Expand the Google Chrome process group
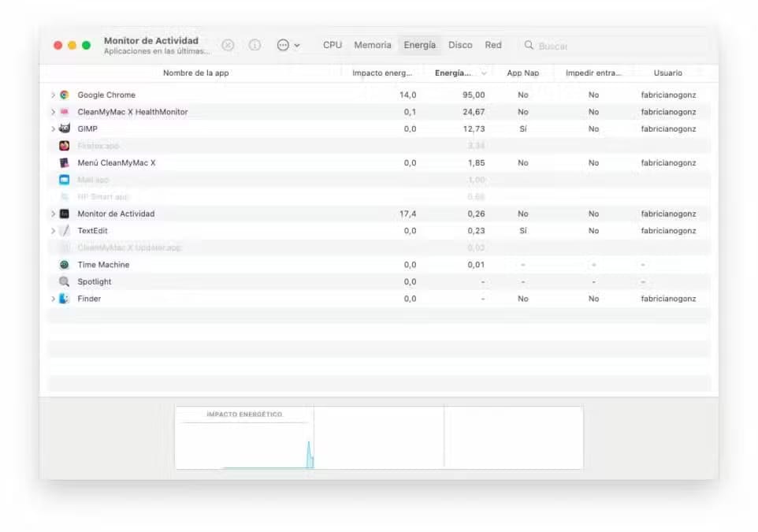The width and height of the screenshot is (758, 532). click(x=53, y=95)
